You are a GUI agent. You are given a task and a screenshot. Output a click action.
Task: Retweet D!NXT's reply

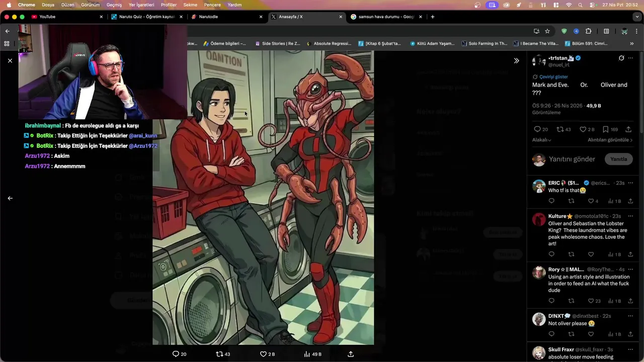[x=571, y=334]
